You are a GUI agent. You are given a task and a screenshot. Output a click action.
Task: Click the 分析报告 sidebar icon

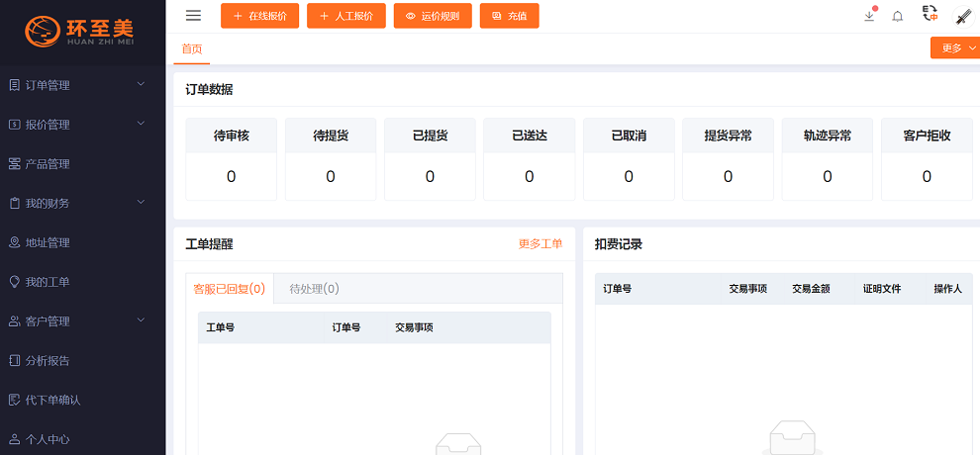(15, 361)
